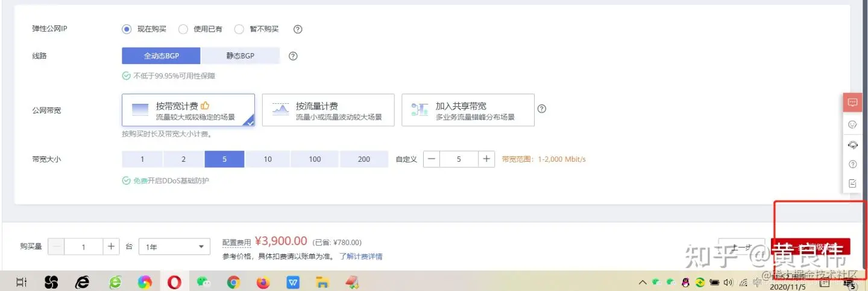
Task: Click thumbs-up icon on 按带宽计费
Action: pyautogui.click(x=205, y=106)
